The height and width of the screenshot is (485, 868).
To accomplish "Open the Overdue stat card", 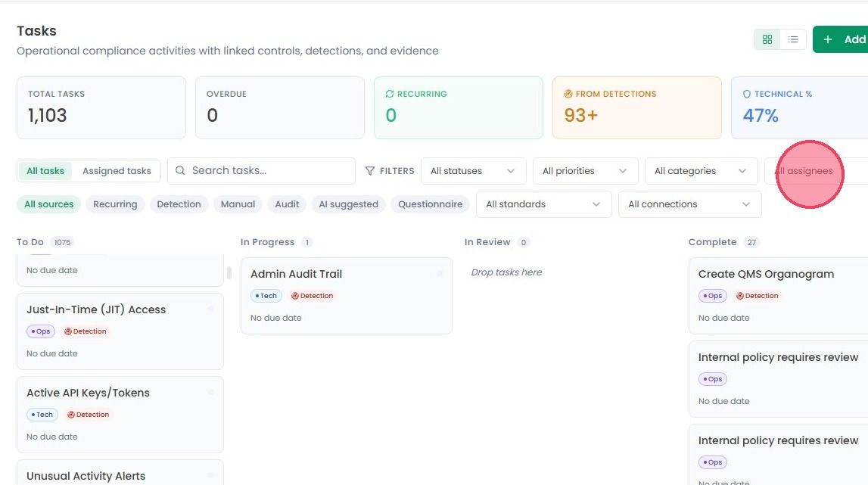I will click(x=279, y=107).
